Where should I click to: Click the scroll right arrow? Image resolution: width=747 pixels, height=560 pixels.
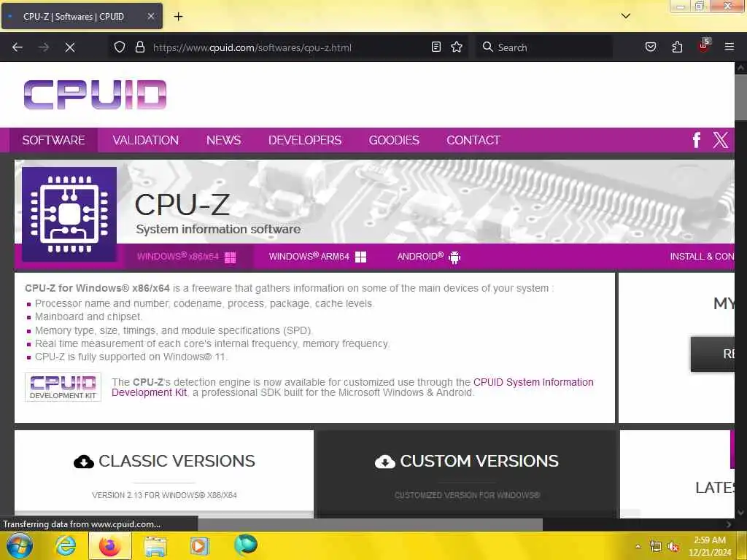point(729,524)
